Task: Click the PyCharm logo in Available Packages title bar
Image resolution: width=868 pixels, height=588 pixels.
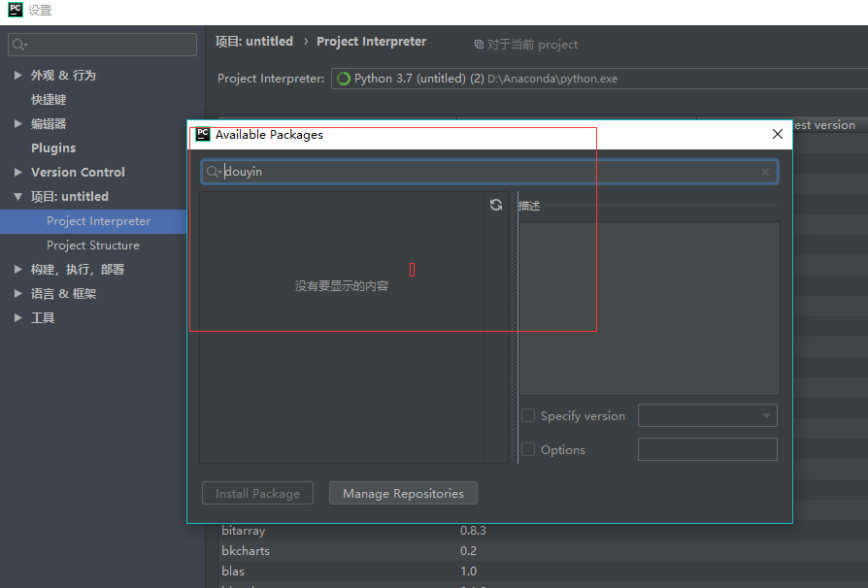Action: coord(202,135)
